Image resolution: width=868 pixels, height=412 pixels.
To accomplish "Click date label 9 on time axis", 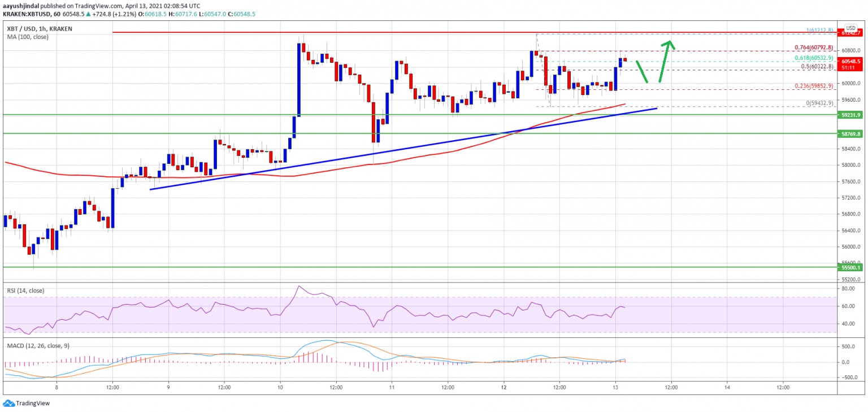I will pos(168,388).
